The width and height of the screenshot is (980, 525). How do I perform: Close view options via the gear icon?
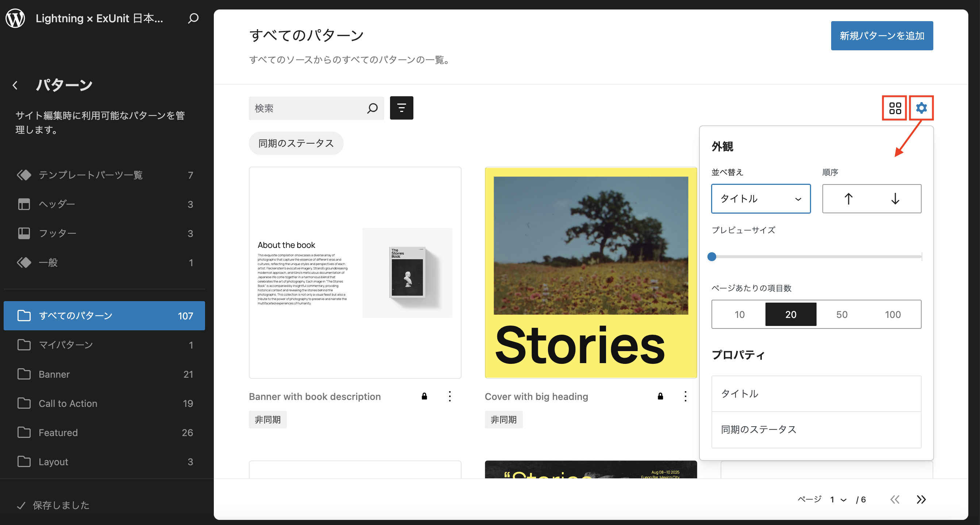coord(921,108)
